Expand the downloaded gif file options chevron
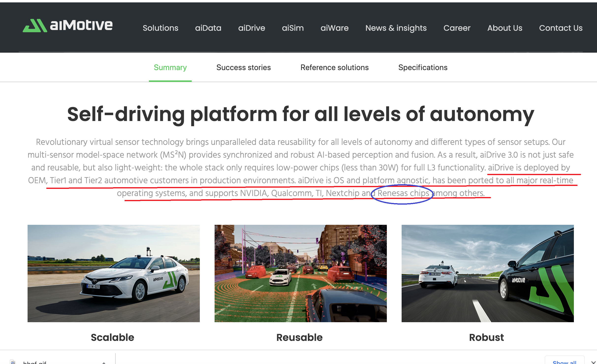 (x=104, y=362)
